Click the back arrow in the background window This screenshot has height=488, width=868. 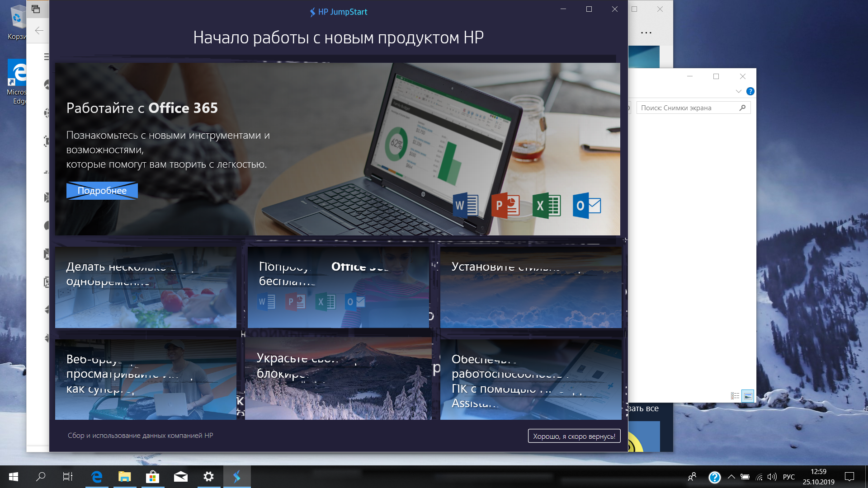[x=39, y=31]
